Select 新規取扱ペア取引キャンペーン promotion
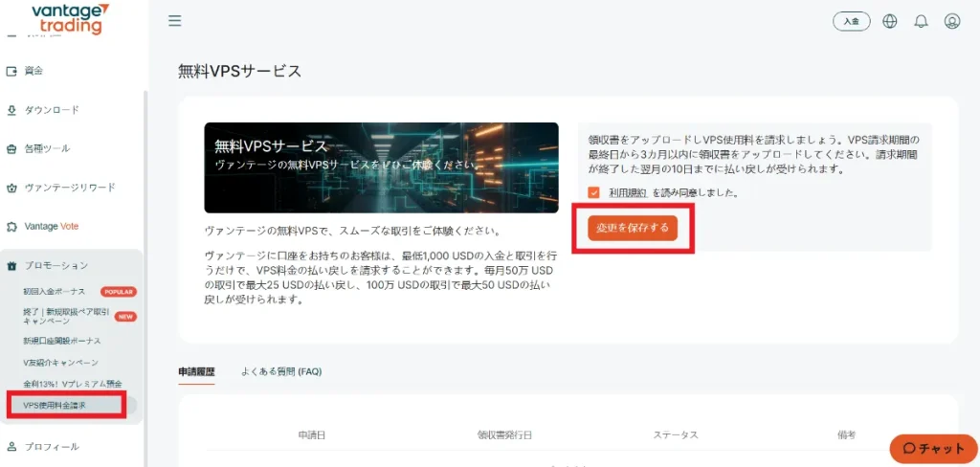The height and width of the screenshot is (467, 980). click(66, 317)
